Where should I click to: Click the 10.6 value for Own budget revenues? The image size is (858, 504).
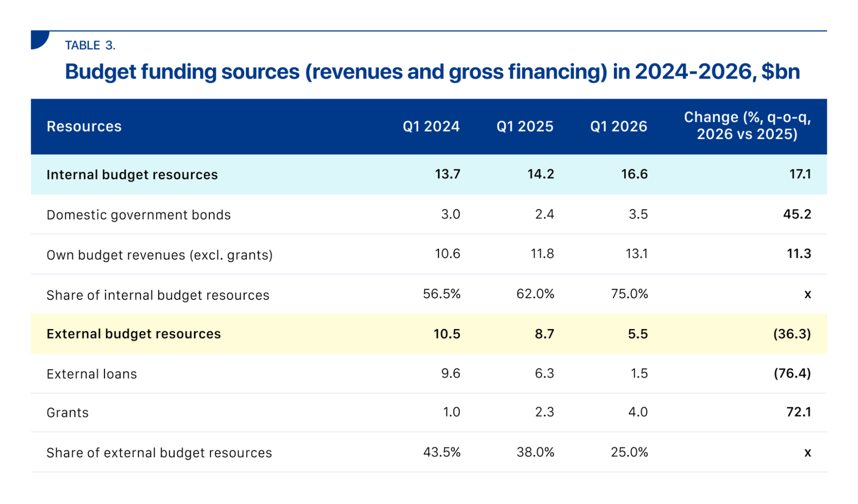(448, 254)
